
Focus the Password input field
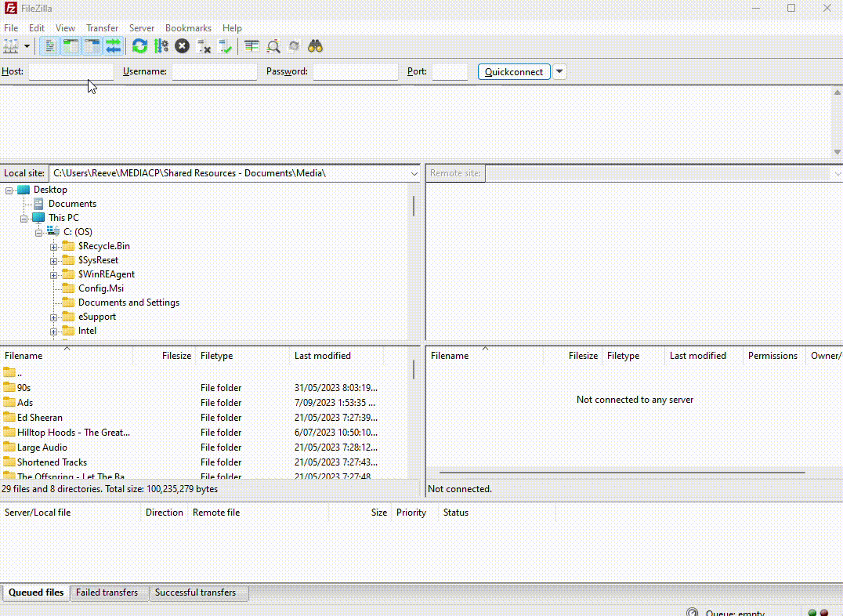pos(356,71)
